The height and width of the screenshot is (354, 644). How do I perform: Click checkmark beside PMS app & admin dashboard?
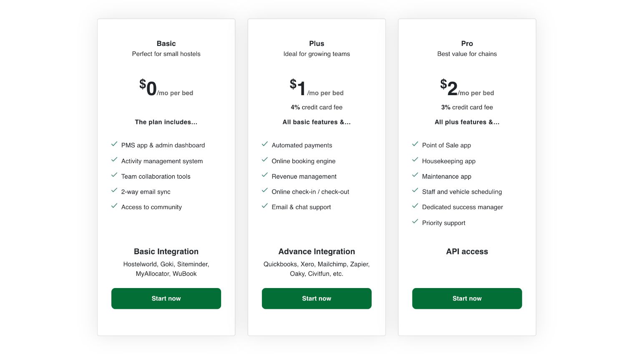[114, 144]
